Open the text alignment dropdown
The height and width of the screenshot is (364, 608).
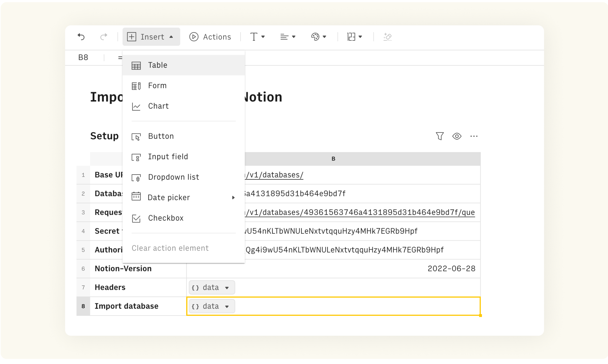288,37
